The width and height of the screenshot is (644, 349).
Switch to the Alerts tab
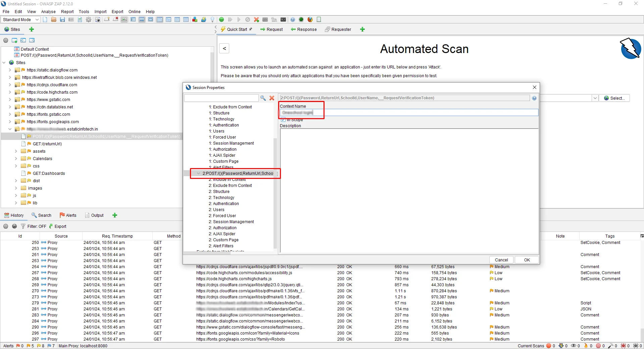coord(68,215)
